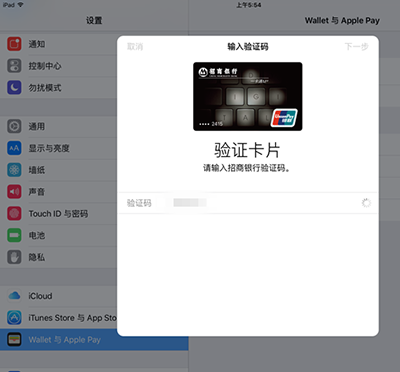Select Touch ID 与密码 row label

pos(58,214)
